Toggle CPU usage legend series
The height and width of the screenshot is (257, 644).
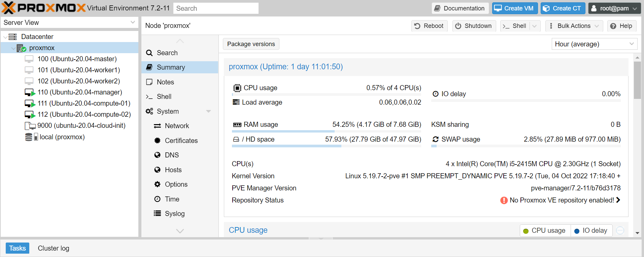[545, 230]
